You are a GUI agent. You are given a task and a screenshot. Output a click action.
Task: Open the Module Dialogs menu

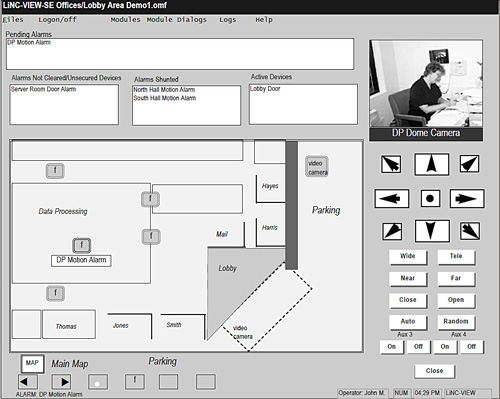pyautogui.click(x=177, y=20)
